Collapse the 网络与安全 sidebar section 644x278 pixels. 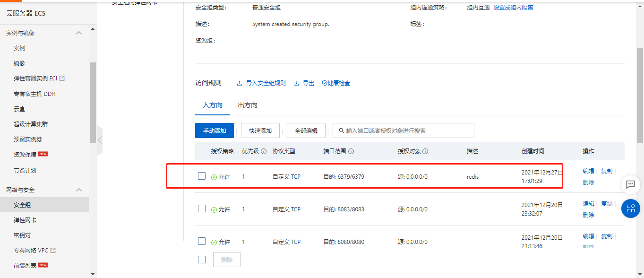coord(79,190)
